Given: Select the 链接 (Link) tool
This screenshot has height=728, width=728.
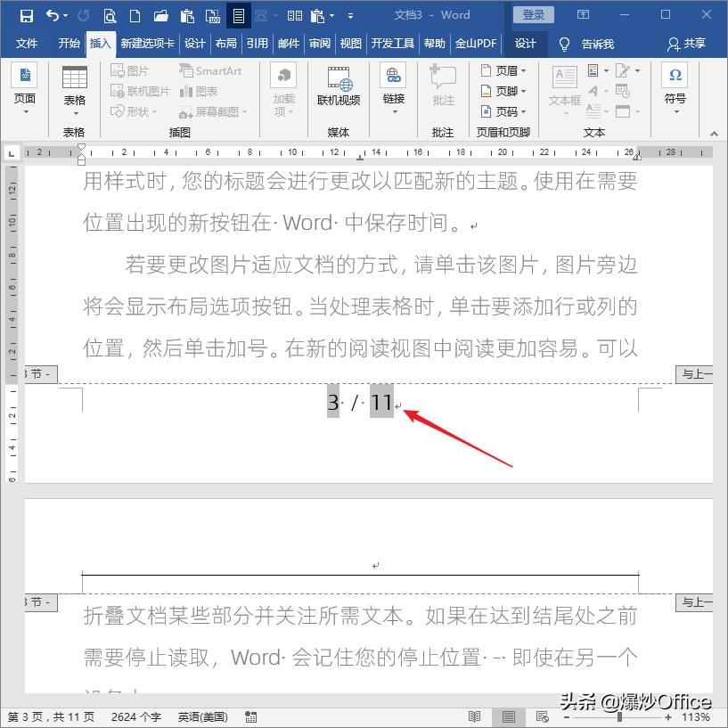Looking at the screenshot, I should pyautogui.click(x=393, y=89).
